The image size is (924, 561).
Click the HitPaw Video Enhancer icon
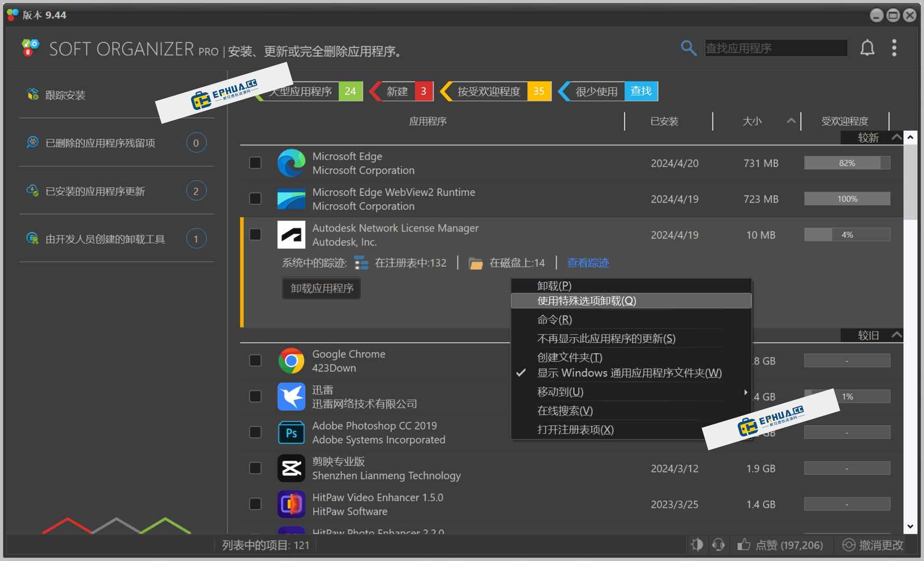point(291,504)
